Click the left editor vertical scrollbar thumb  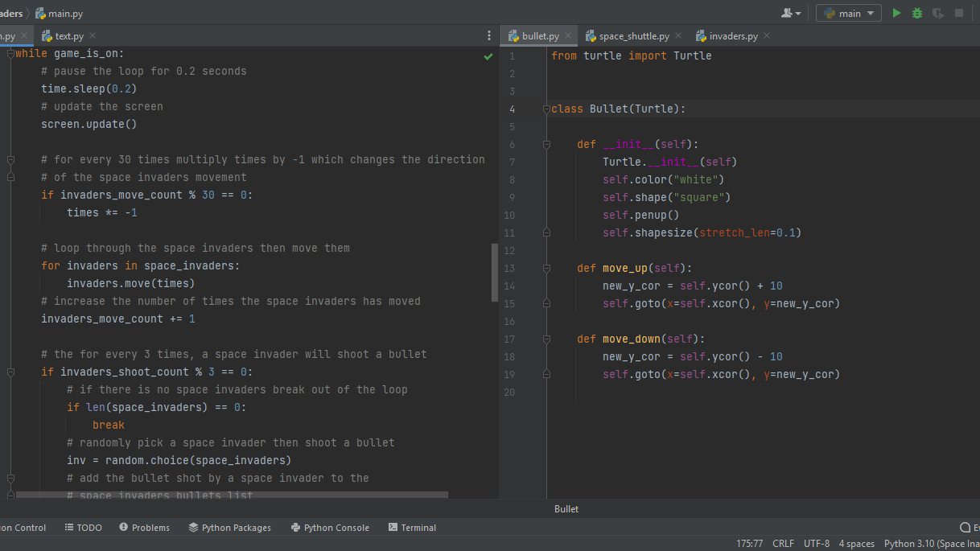click(495, 273)
